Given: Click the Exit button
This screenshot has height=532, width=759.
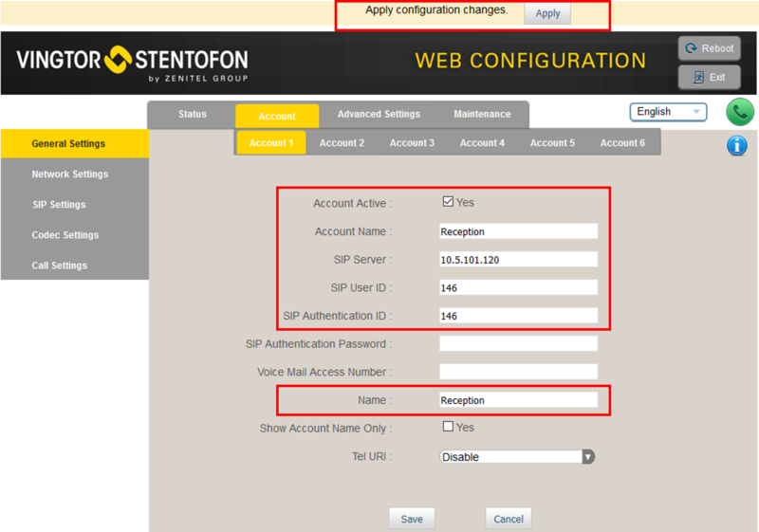Looking at the screenshot, I should pos(709,78).
